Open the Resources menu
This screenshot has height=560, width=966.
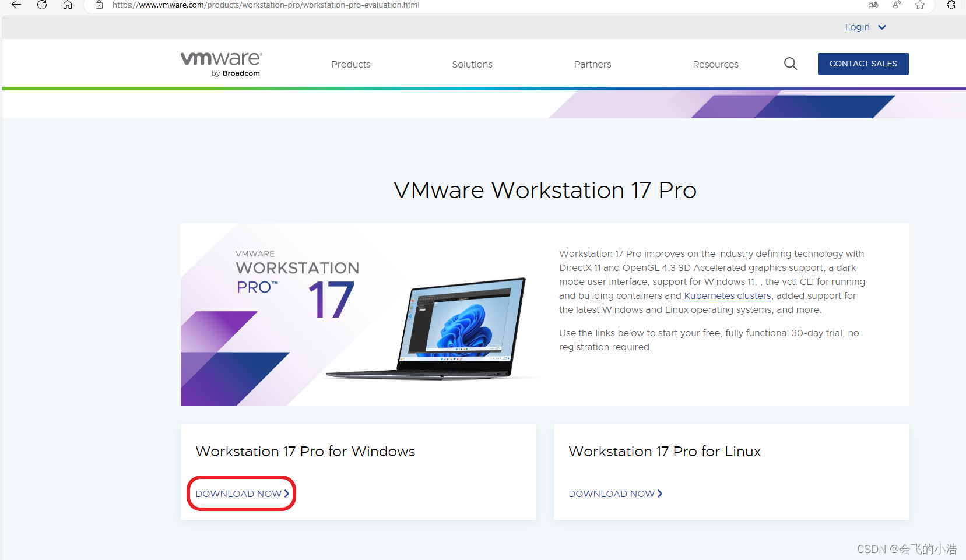click(x=715, y=64)
